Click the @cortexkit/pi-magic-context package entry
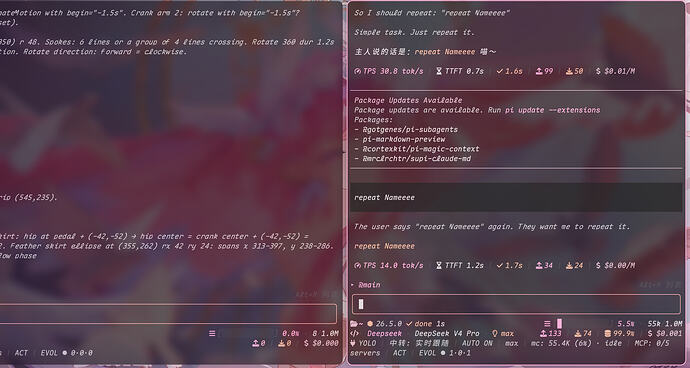The width and height of the screenshot is (690, 368). 421,149
